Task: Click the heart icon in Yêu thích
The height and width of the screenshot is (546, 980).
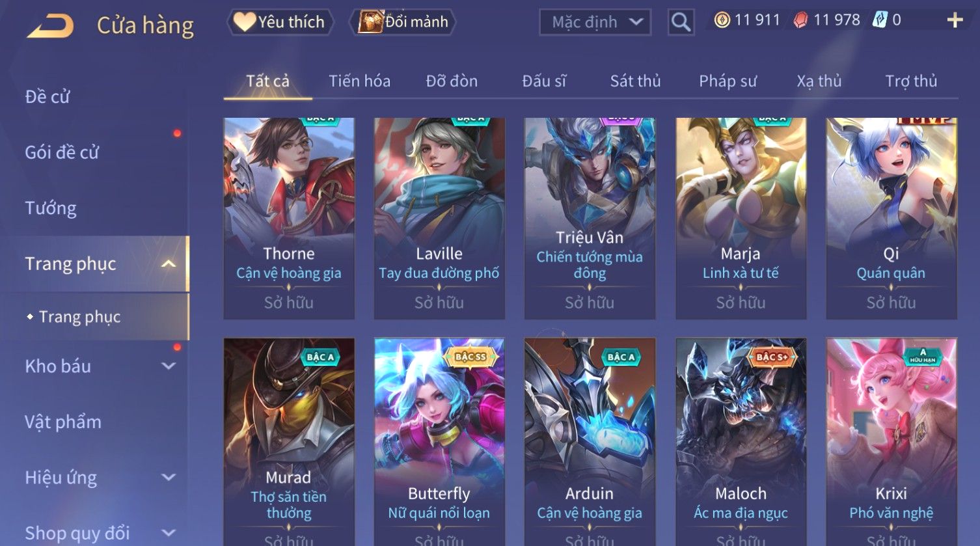Action: [245, 21]
